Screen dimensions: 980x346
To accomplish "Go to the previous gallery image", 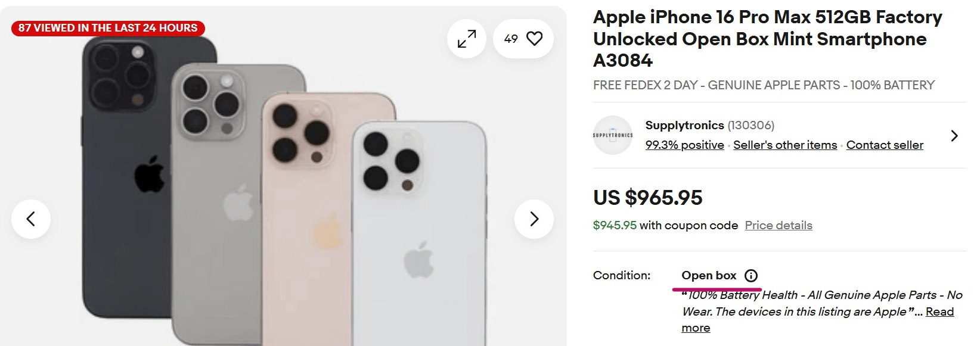I will coord(31,219).
